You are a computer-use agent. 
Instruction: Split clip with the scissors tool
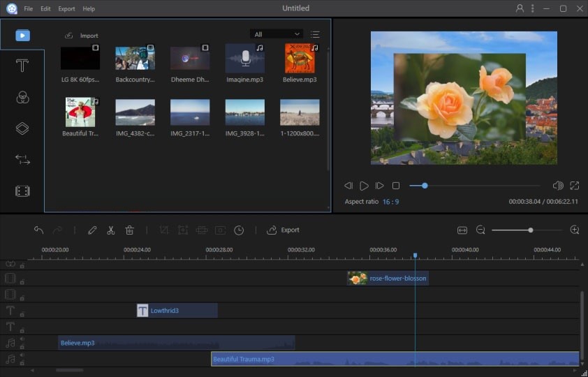click(x=110, y=230)
